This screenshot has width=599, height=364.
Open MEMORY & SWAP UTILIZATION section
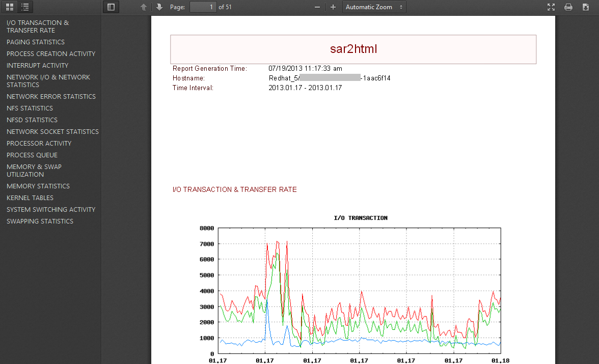pos(34,170)
